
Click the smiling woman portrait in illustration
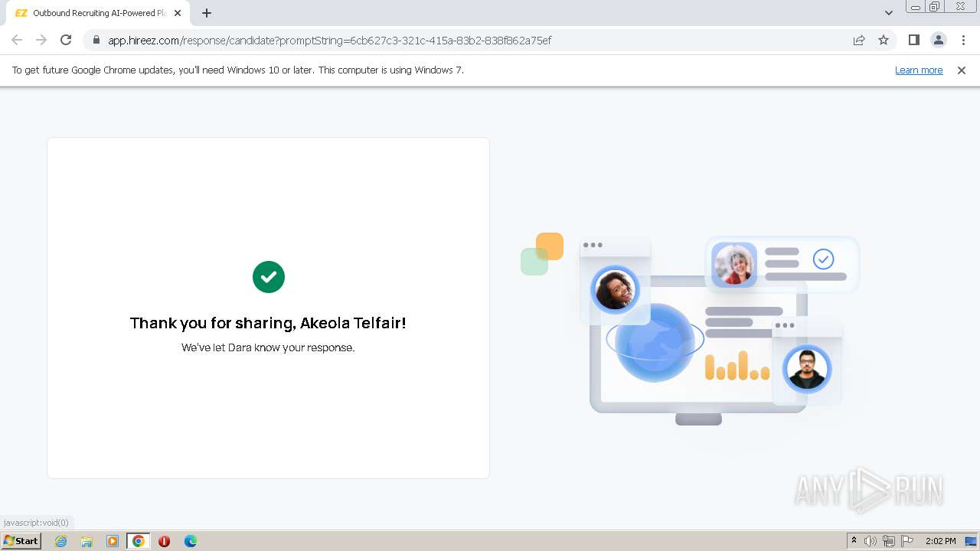[615, 290]
